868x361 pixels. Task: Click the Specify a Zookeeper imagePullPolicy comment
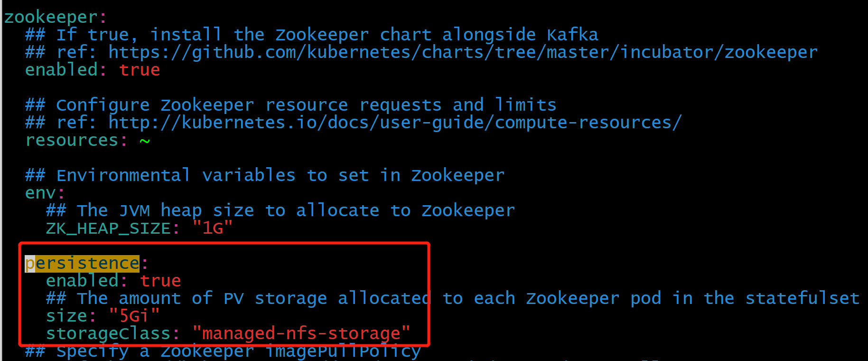[x=223, y=351]
